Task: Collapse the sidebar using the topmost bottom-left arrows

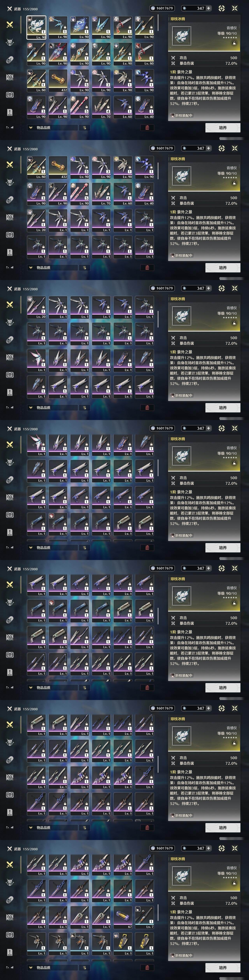Action: (10, 127)
